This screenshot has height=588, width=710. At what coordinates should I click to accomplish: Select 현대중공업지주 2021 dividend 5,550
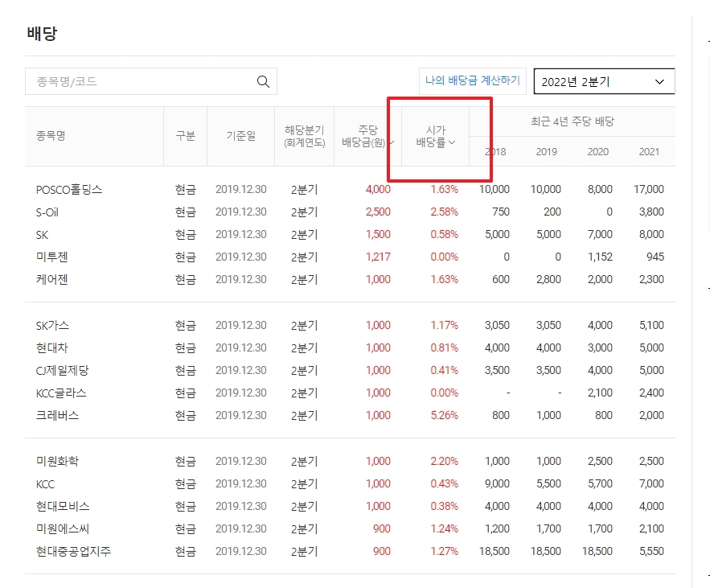tap(651, 551)
